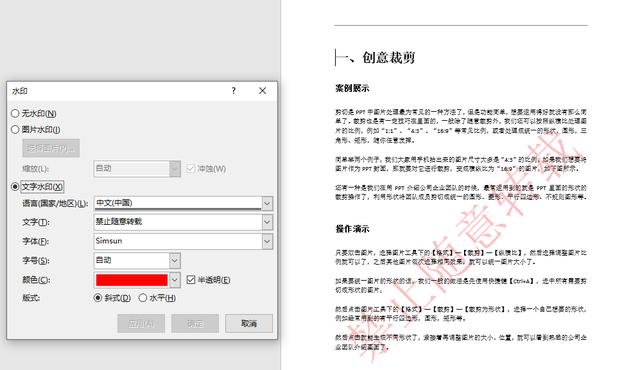Open the 缩放(L) scale dropdown arrow
The width and height of the screenshot is (640, 370).
click(175, 168)
